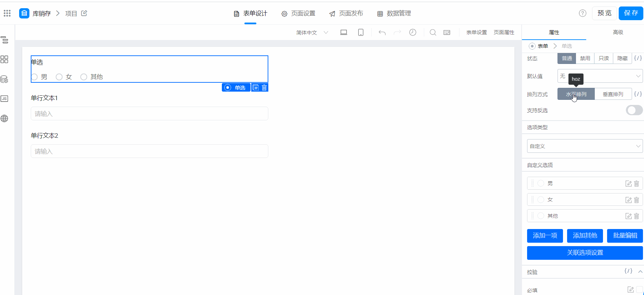Delete the 女 custom option
644x295 pixels.
click(636, 200)
